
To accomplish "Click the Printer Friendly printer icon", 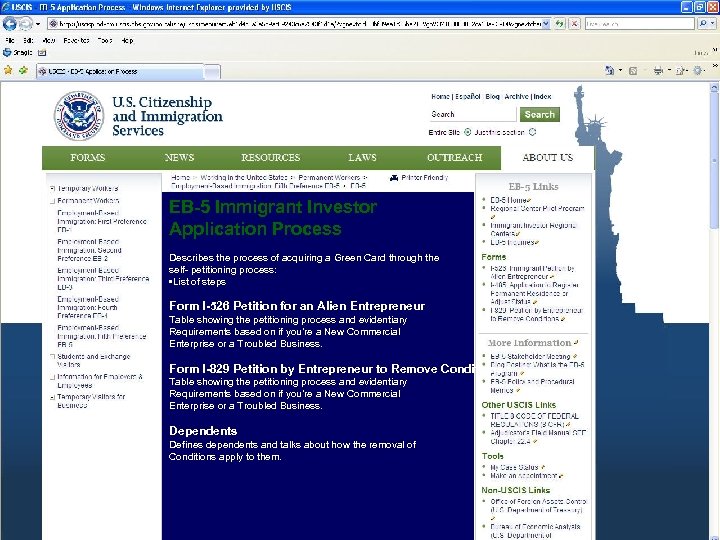I will 394,178.
